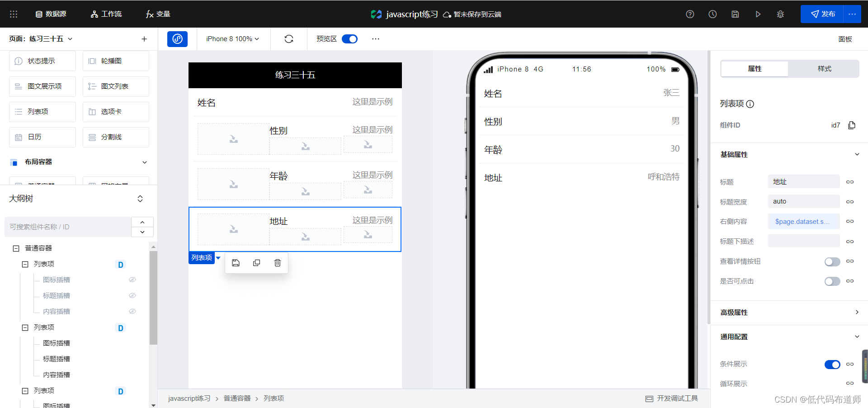Toggle visibility of first 内容插槽
This screenshot has height=408, width=868.
132,311
